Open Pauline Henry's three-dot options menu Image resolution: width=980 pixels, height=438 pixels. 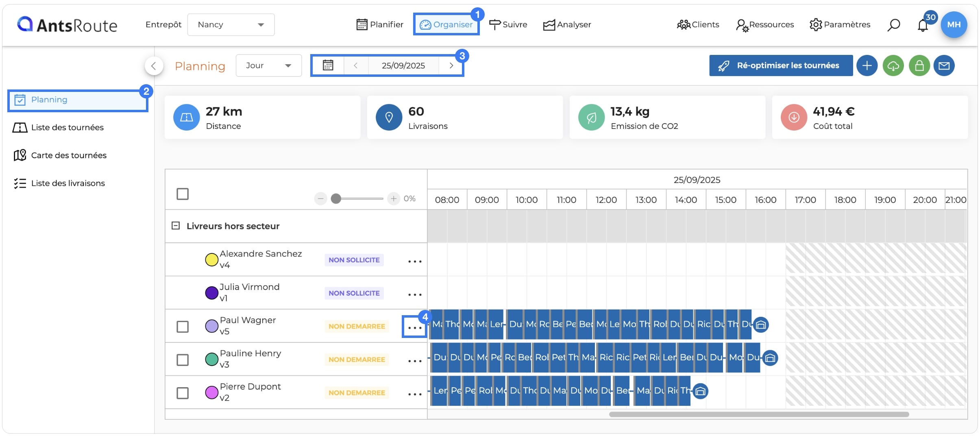point(414,360)
